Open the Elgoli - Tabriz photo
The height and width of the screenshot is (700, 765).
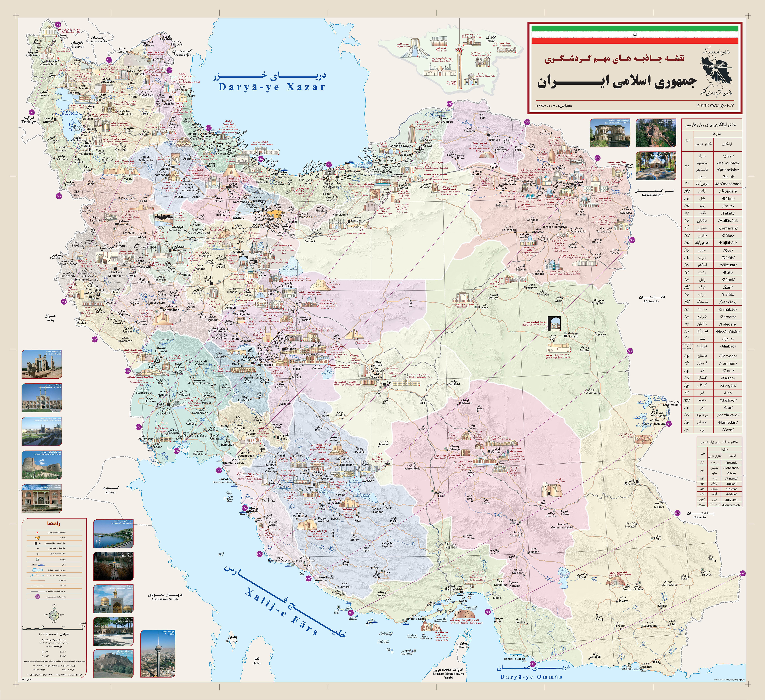(x=114, y=566)
